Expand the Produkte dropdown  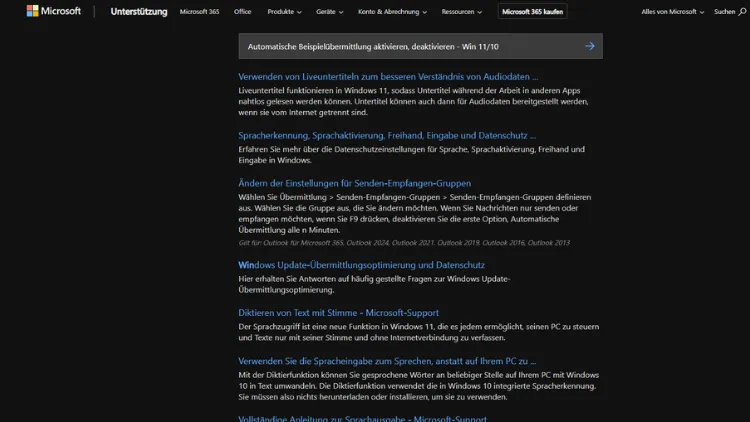click(x=284, y=11)
